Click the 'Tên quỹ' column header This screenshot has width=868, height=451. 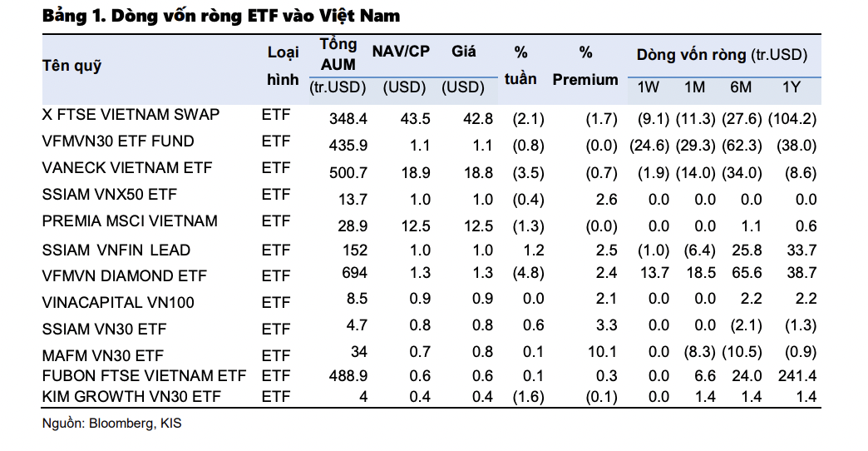coord(72,66)
